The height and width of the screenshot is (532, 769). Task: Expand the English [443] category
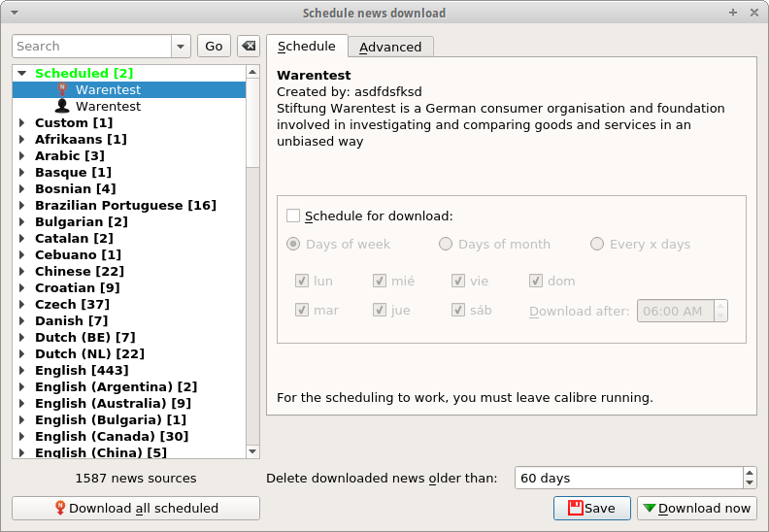click(21, 370)
